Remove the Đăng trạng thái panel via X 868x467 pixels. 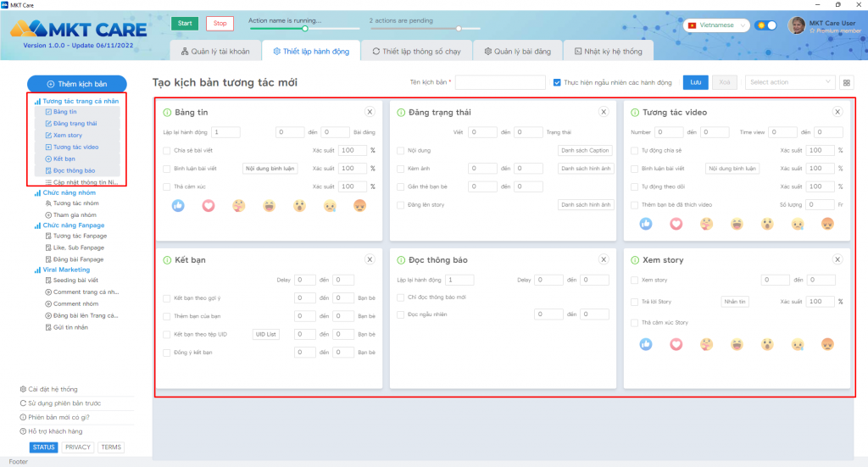tap(604, 112)
